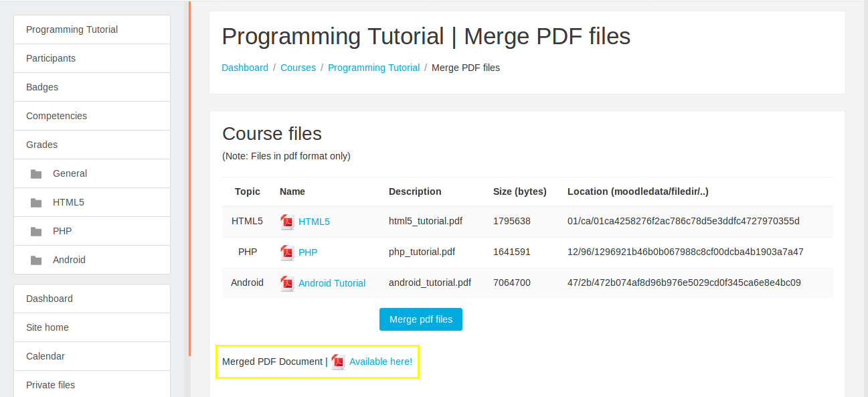Image resolution: width=868 pixels, height=397 pixels.
Task: Open the HTML5 file link in table
Action: [314, 222]
